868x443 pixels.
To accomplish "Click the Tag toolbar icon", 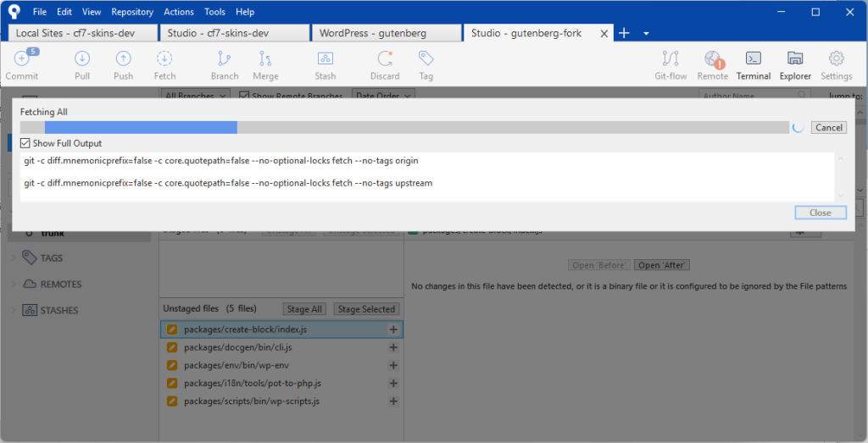I will tap(426, 59).
